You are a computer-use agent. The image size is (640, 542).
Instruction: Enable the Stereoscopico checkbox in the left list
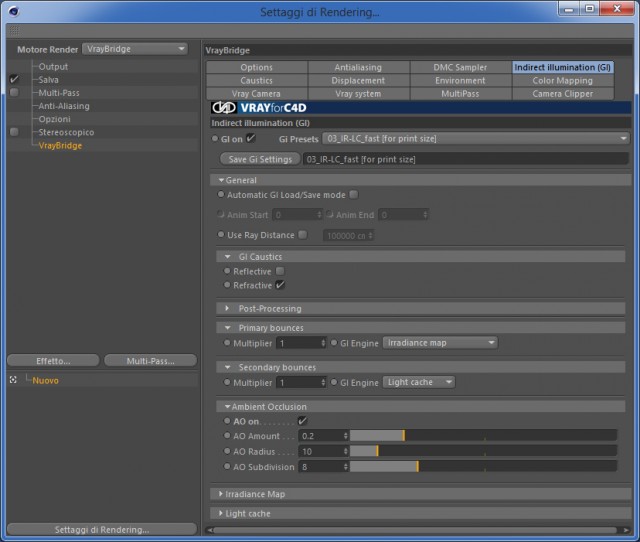pos(14,132)
